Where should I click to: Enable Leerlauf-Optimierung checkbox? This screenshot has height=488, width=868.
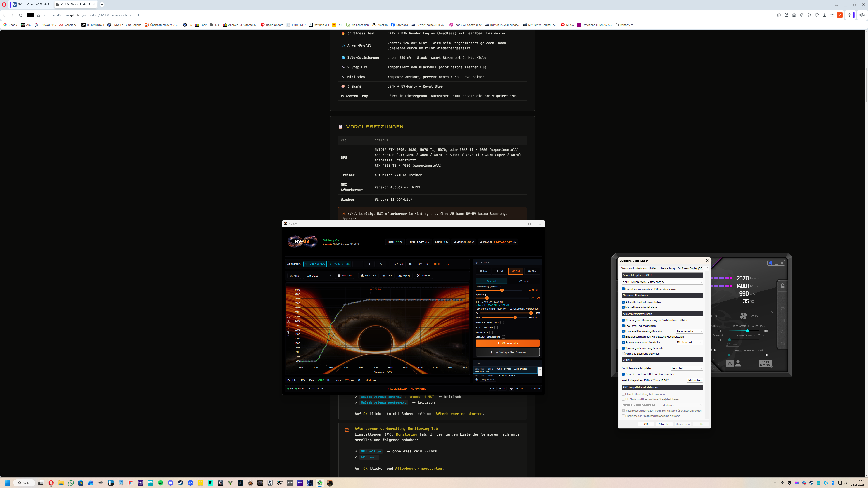pos(503,337)
